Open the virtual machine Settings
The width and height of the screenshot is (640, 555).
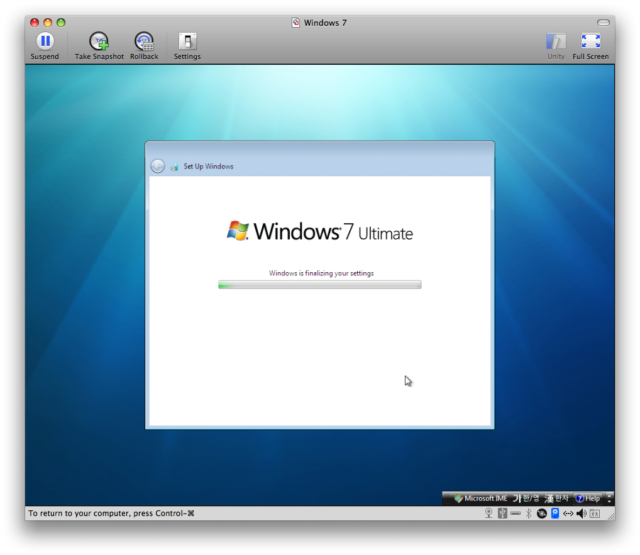pyautogui.click(x=187, y=46)
